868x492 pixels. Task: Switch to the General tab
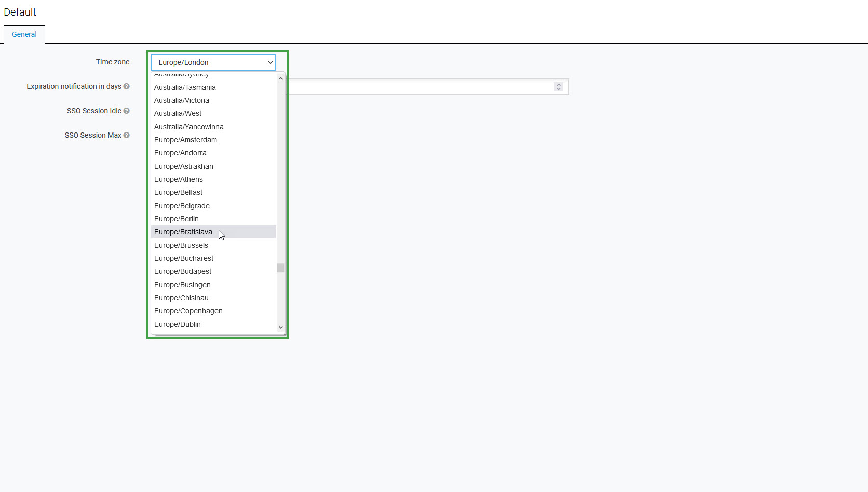pyautogui.click(x=24, y=35)
